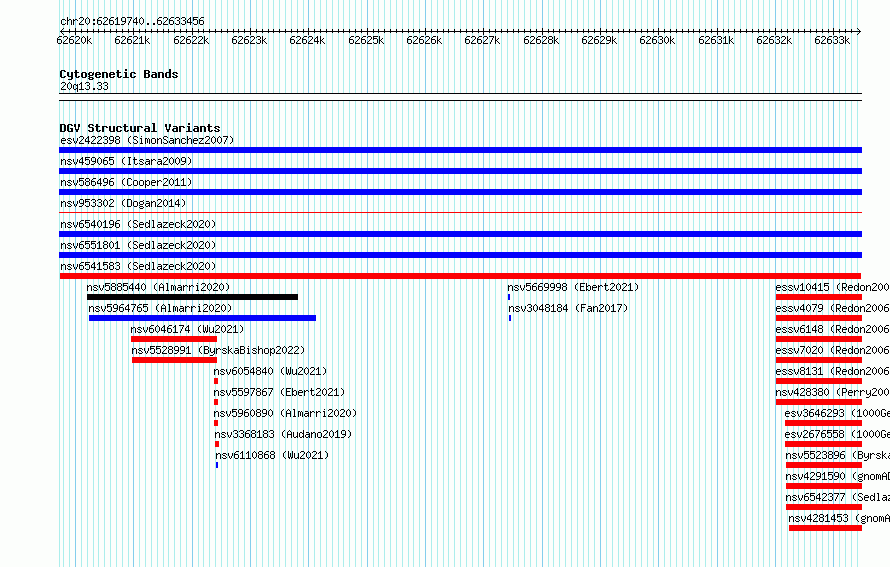Select nsv3048184 (Fan2017) label
Screen dimensions: 890x567
pyautogui.click(x=568, y=308)
